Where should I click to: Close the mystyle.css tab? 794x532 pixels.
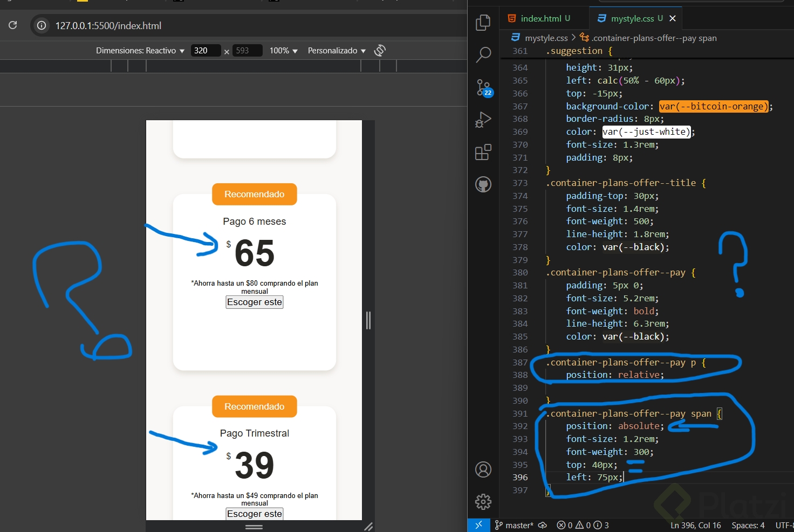[673, 18]
